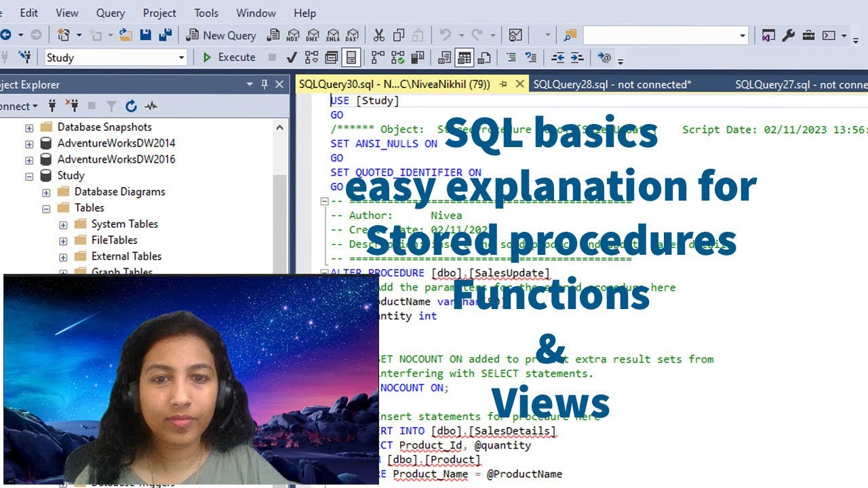868x488 pixels.
Task: Select the External Tables folder
Action: coord(127,256)
